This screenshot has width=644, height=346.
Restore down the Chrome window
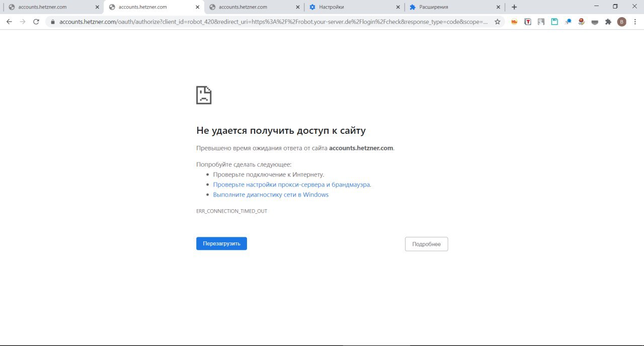[x=615, y=7]
